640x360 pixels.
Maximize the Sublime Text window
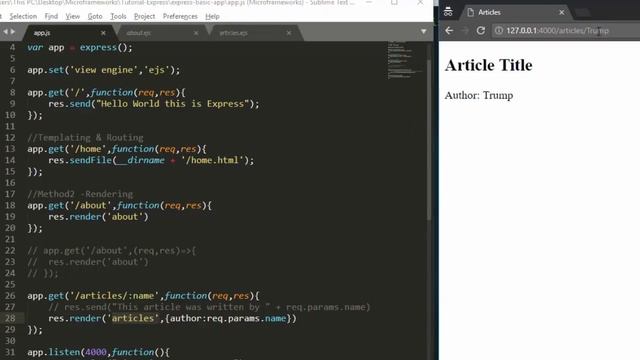(x=394, y=2)
